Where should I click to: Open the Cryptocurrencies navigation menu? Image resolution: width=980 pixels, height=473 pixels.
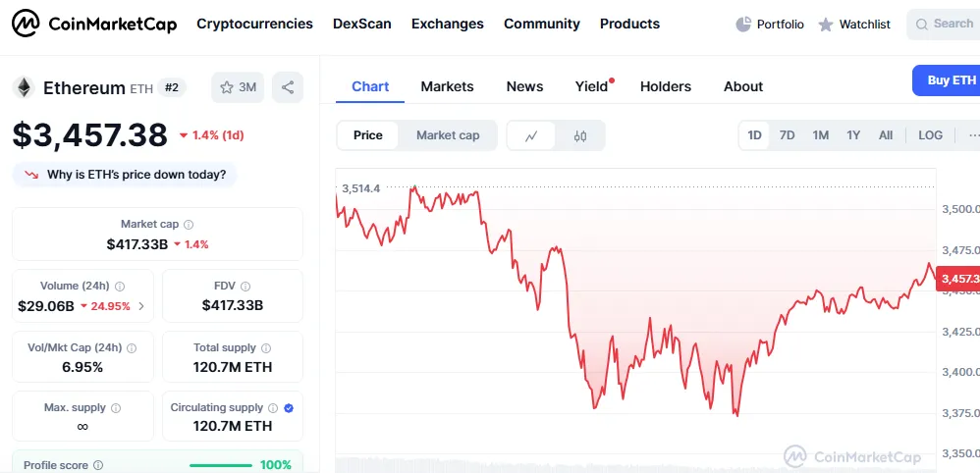254,24
